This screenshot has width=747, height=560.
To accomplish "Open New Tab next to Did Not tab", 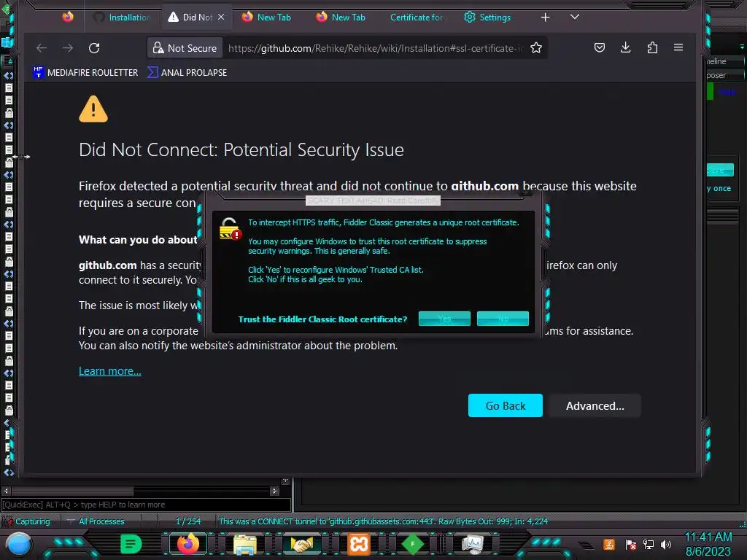I will pyautogui.click(x=267, y=17).
